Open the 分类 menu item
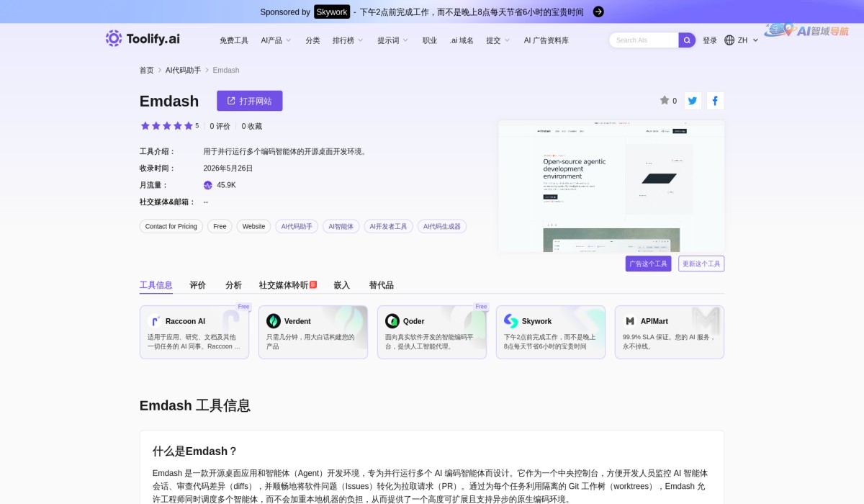864x504 pixels. pyautogui.click(x=312, y=40)
